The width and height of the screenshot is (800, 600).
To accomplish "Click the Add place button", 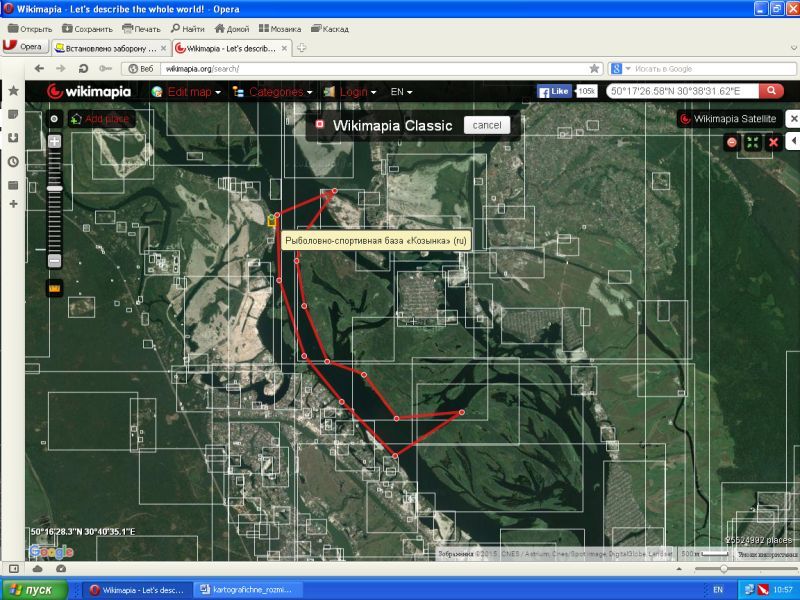I will [100, 119].
